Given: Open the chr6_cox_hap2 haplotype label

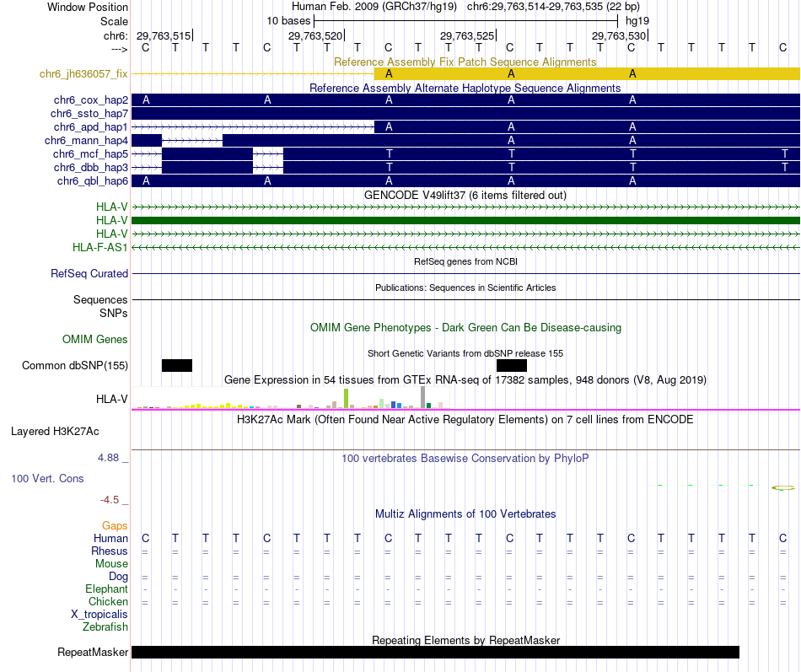Looking at the screenshot, I should 91,99.
